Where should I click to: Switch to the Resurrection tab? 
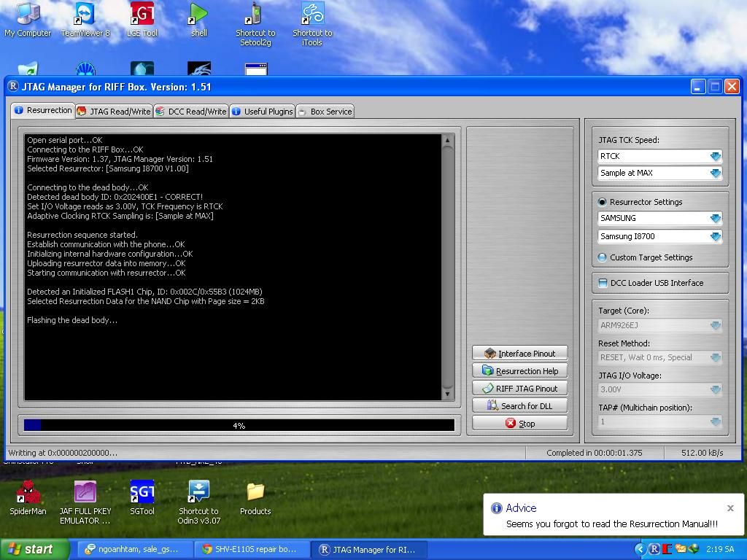click(43, 111)
